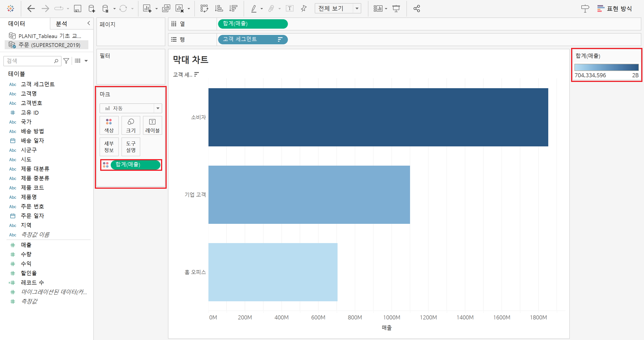Click the Add new data source icon
The image size is (644, 340).
pos(91,9)
